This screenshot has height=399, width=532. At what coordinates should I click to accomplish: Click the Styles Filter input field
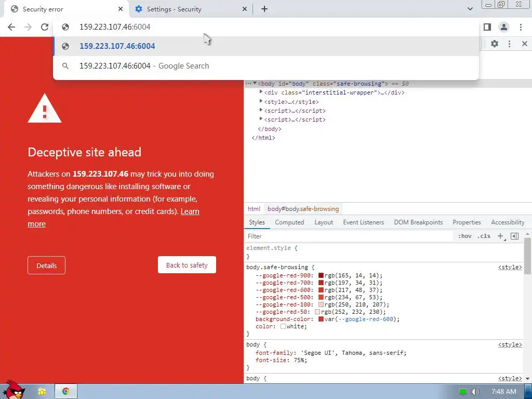350,236
